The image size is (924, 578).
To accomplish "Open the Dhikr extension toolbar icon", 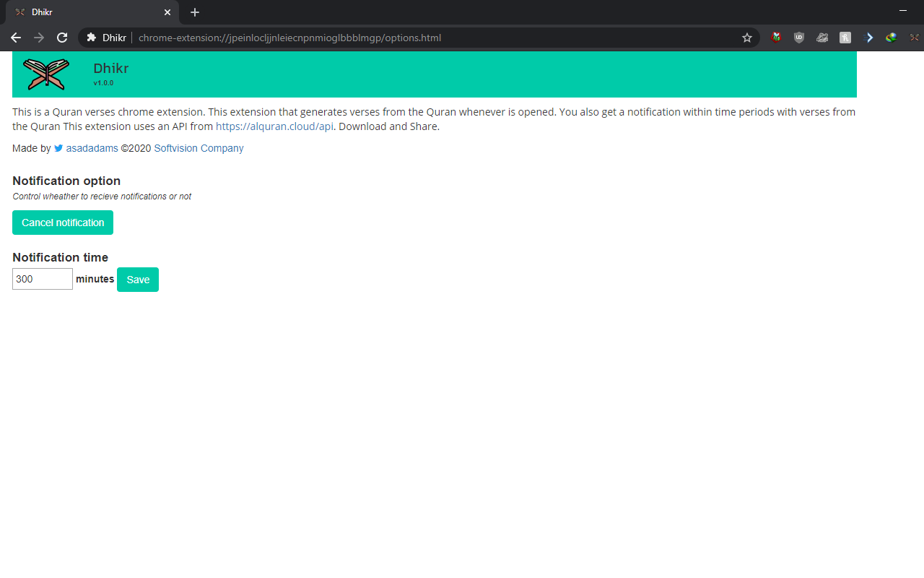I will (915, 38).
